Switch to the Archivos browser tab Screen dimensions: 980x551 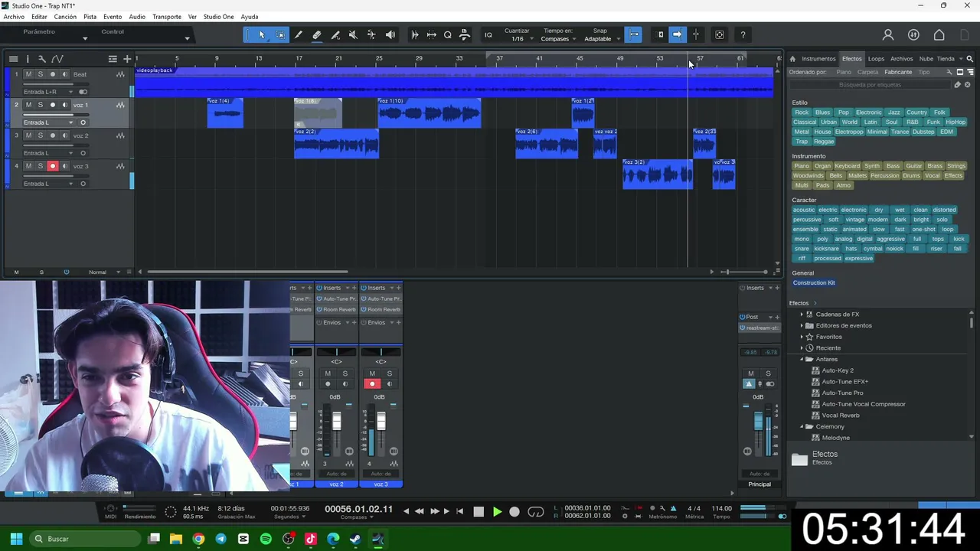(901, 59)
